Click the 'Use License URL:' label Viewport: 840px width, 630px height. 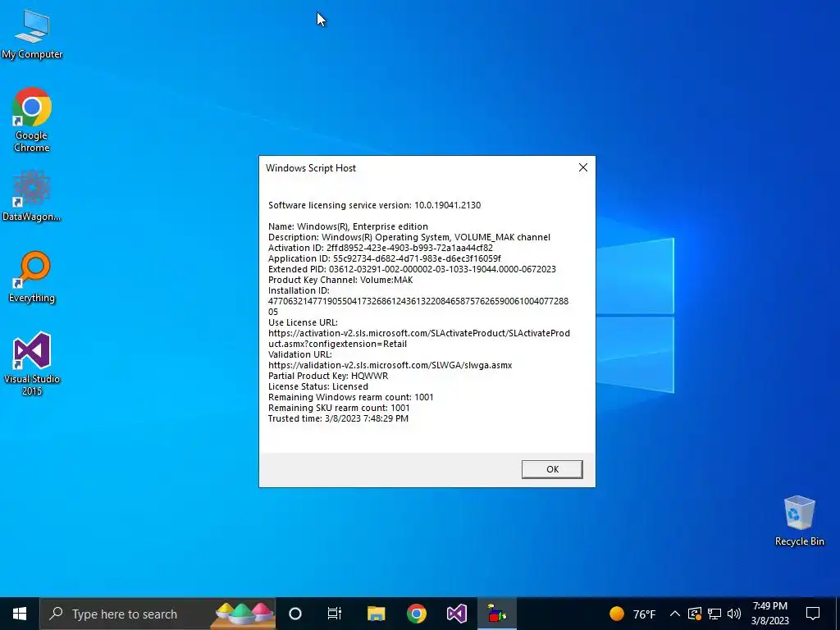pos(304,323)
